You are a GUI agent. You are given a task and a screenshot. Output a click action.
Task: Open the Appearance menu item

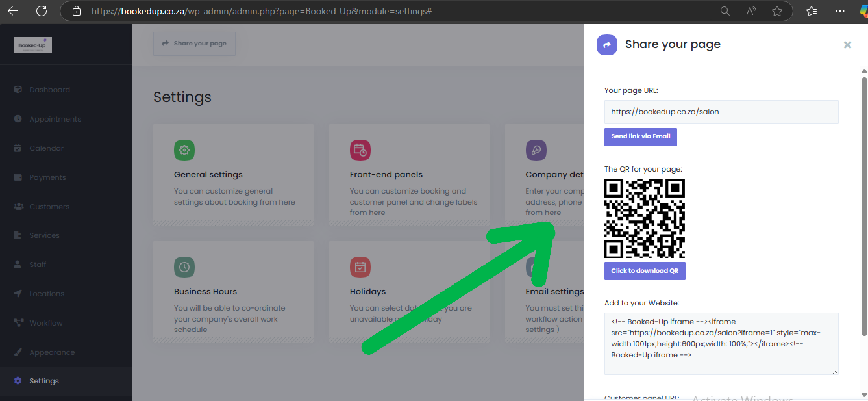[x=52, y=352]
